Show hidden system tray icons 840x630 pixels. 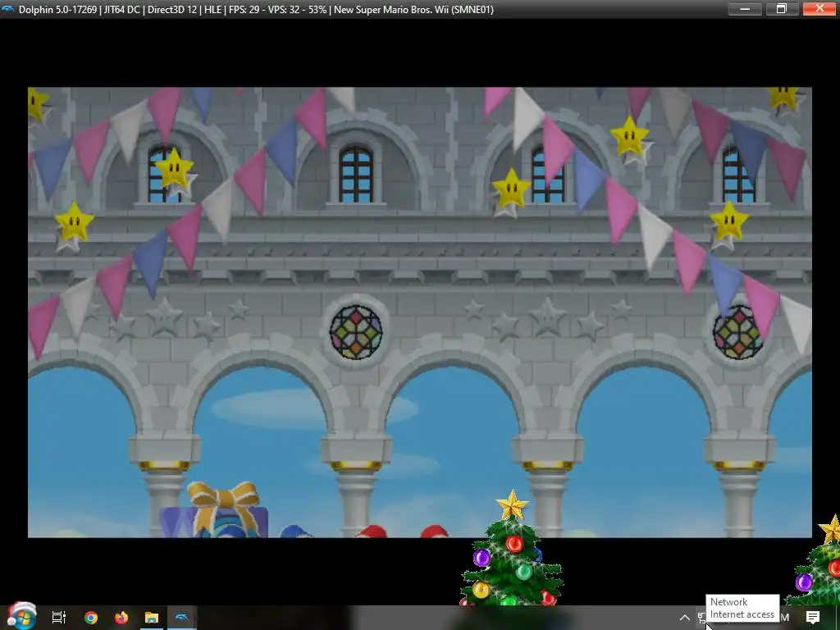(685, 618)
